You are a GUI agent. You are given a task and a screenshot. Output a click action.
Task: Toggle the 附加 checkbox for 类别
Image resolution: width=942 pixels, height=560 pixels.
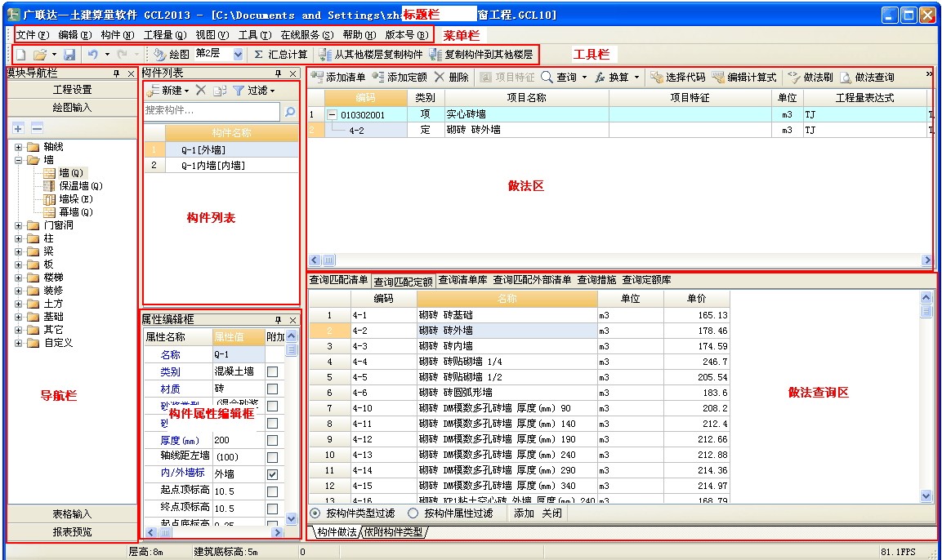[272, 371]
